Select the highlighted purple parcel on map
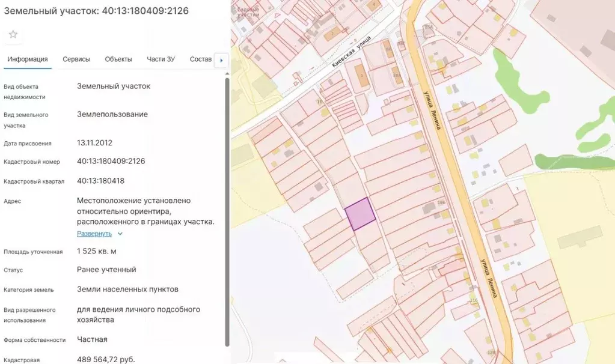 [360, 214]
